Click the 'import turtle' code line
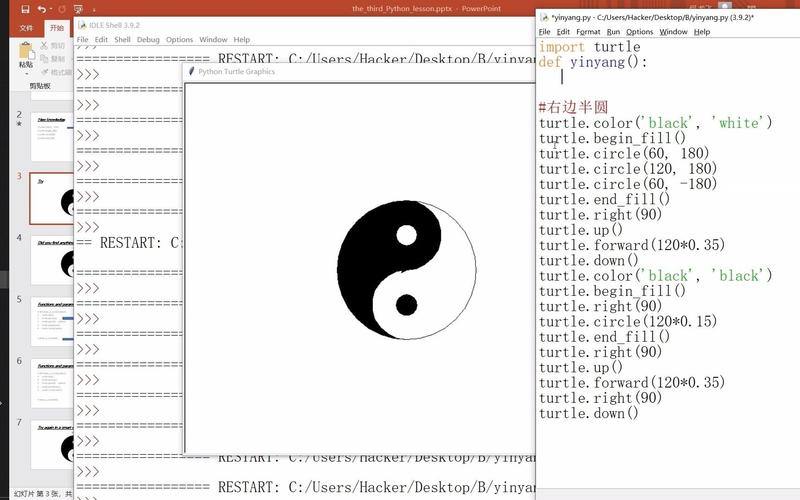Viewport: 800px width, 500px height. coord(589,47)
